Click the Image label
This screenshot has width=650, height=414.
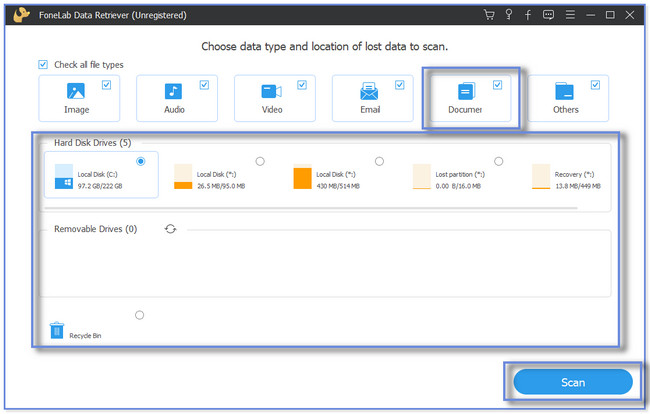click(76, 110)
